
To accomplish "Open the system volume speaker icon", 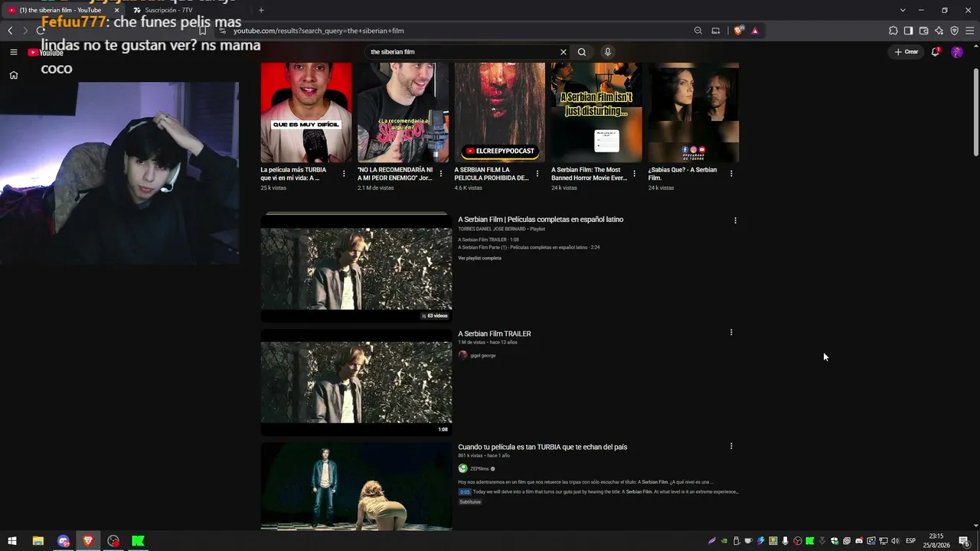I will click(895, 541).
